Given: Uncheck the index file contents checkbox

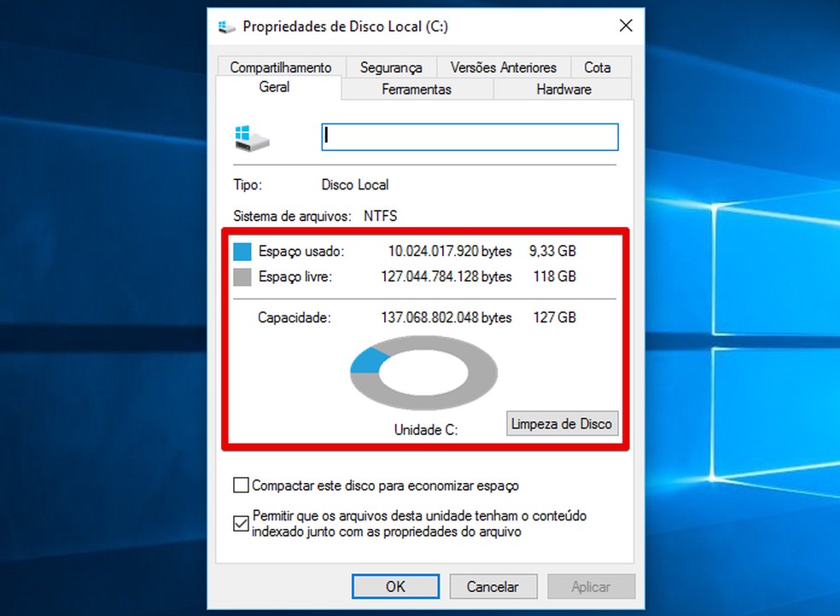Looking at the screenshot, I should (241, 523).
